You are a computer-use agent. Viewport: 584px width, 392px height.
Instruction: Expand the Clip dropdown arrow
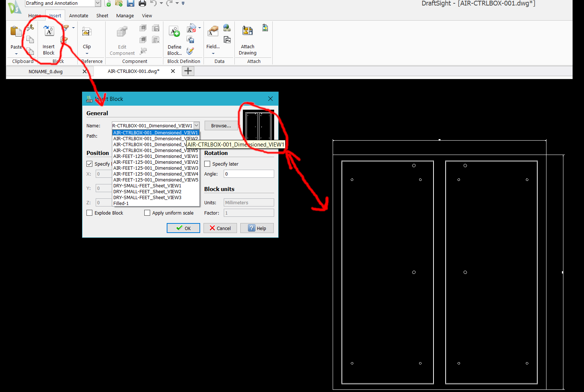(x=87, y=53)
